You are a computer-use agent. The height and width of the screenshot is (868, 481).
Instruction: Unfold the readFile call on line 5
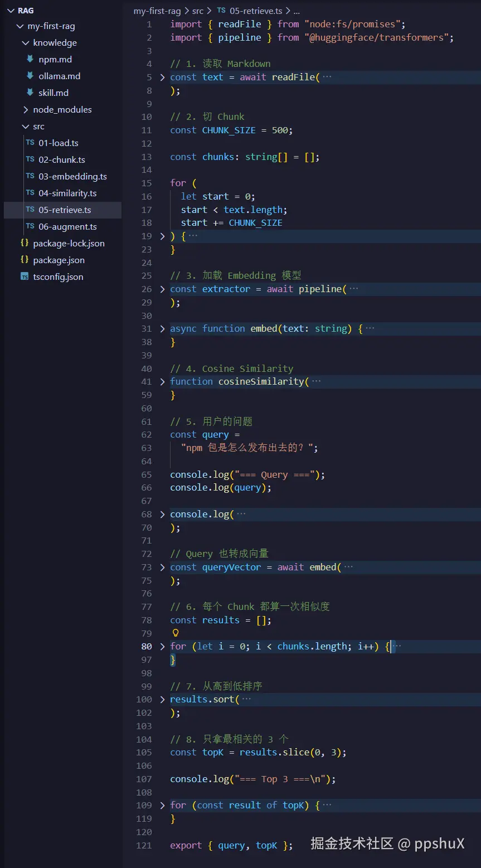click(x=162, y=77)
